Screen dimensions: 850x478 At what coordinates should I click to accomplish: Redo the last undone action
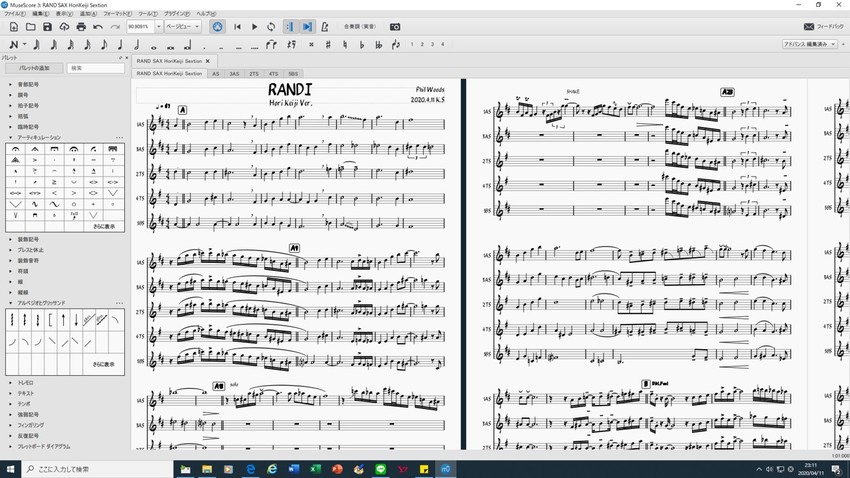(114, 27)
